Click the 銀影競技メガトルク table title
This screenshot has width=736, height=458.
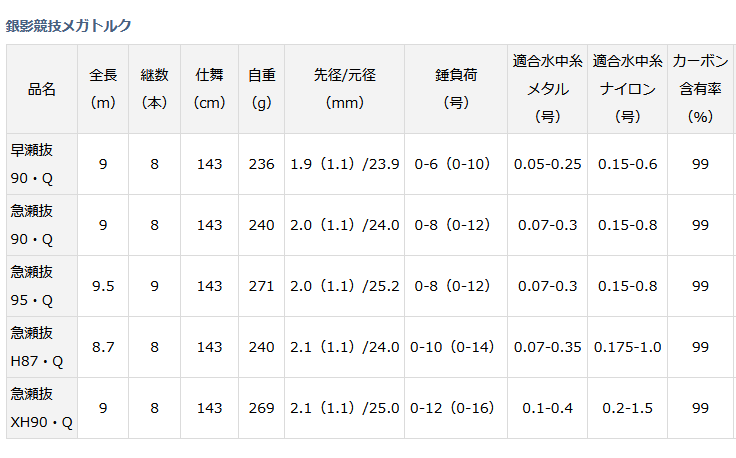click(x=69, y=25)
